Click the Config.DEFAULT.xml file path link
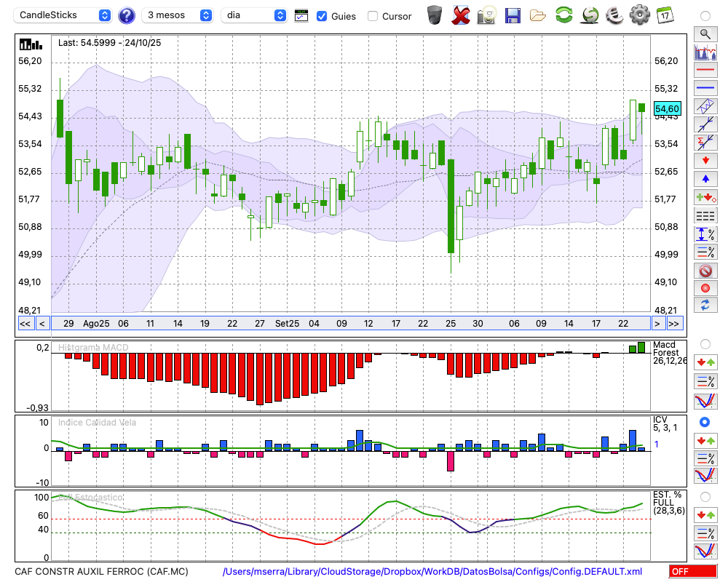Viewport: 728px width, 582px height. pos(432,572)
